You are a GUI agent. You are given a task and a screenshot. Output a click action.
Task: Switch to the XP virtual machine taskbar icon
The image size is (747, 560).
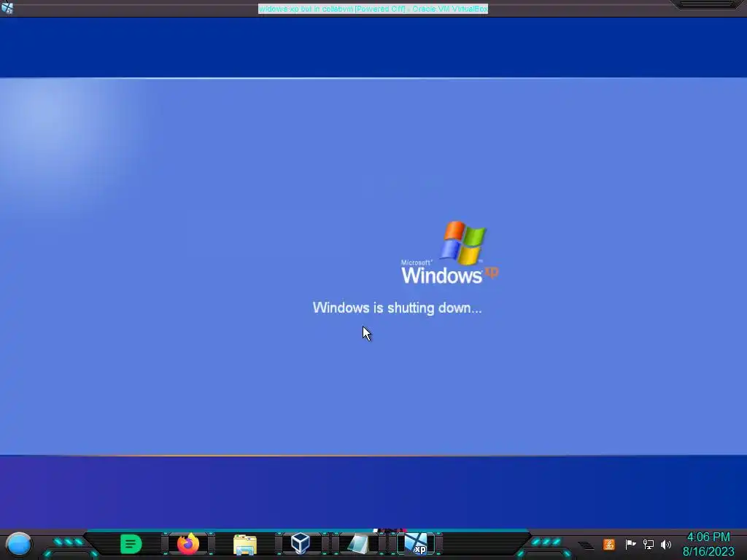[416, 544]
